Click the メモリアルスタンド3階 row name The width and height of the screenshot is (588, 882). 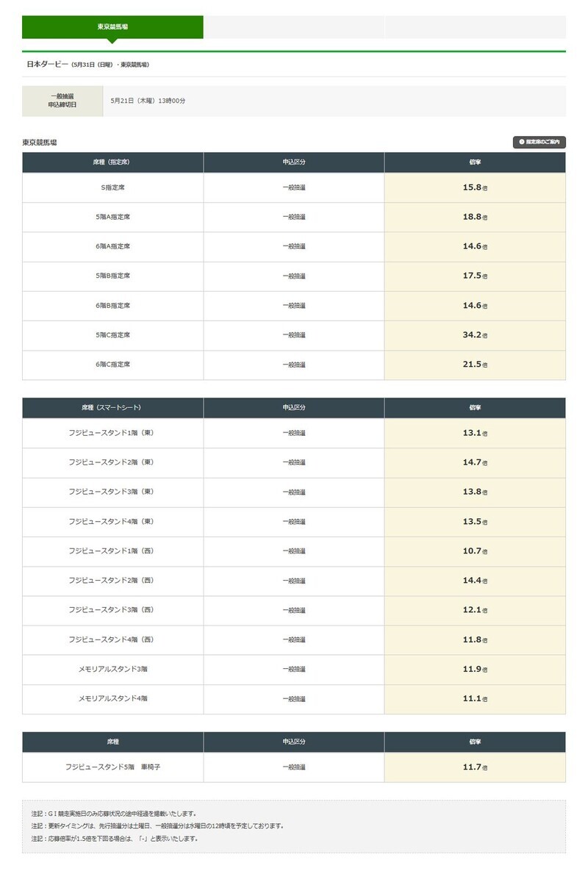pyautogui.click(x=112, y=669)
